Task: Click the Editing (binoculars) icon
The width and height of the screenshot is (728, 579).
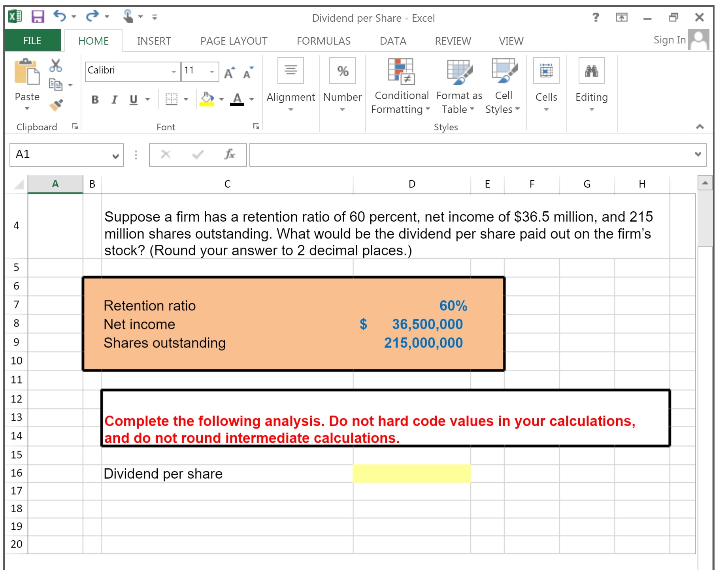Action: (591, 71)
